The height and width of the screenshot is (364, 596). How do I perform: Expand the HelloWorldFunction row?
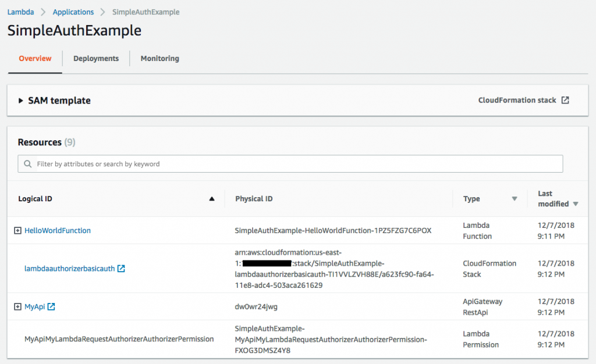pyautogui.click(x=17, y=230)
